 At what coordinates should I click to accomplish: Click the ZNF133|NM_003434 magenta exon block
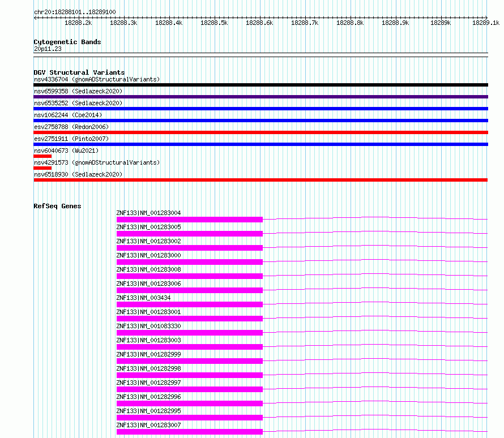coord(190,304)
